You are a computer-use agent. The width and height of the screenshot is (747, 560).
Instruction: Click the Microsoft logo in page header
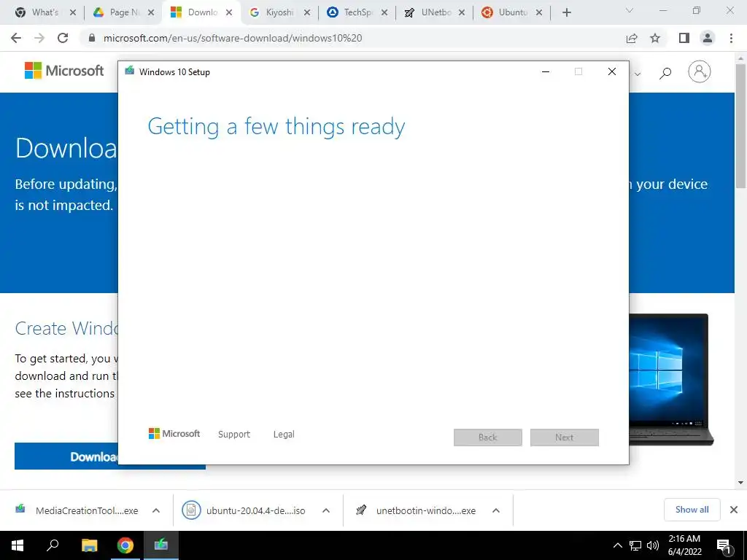(x=64, y=71)
